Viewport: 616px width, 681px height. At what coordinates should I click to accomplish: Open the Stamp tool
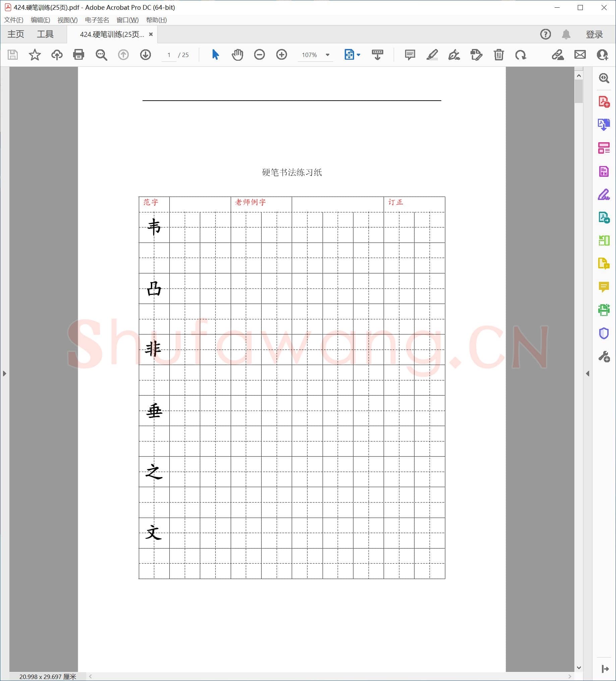pos(476,55)
